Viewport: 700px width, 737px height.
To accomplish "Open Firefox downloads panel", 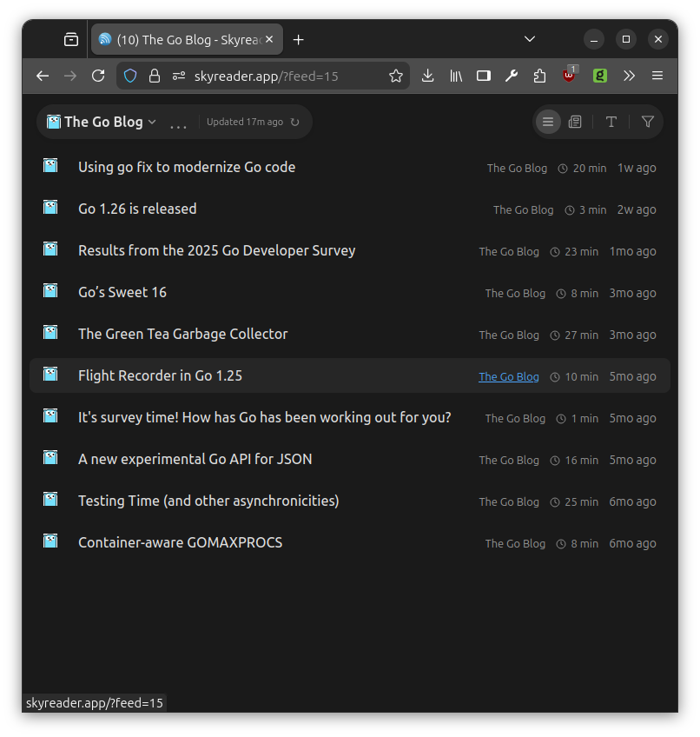I will (427, 76).
